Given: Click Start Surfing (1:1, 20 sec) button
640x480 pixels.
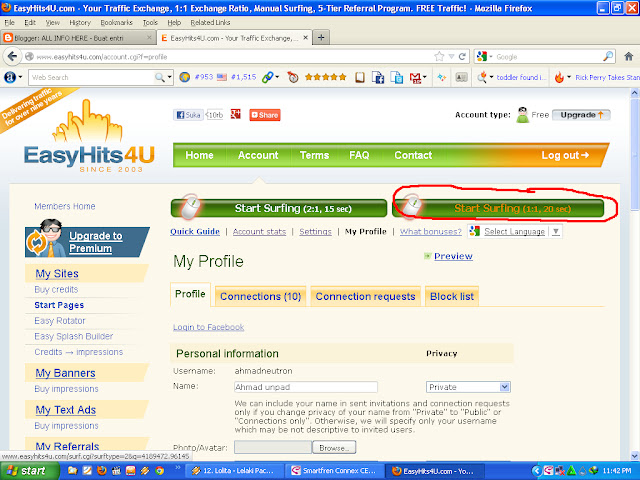Looking at the screenshot, I should [x=498, y=208].
